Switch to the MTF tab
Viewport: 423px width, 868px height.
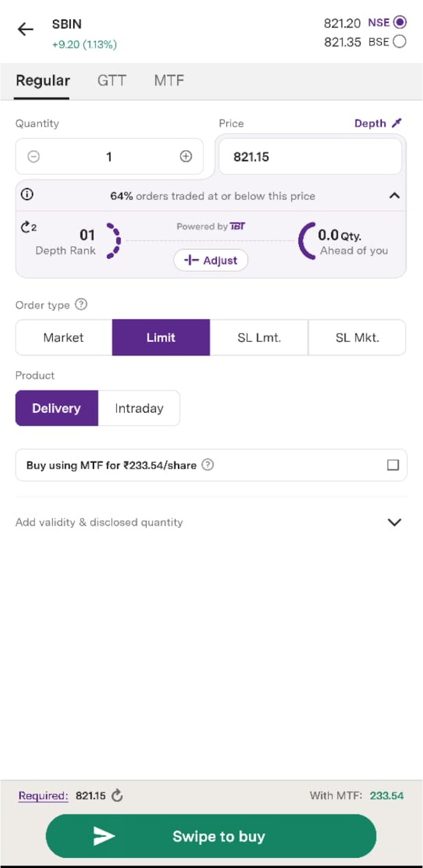coord(169,81)
